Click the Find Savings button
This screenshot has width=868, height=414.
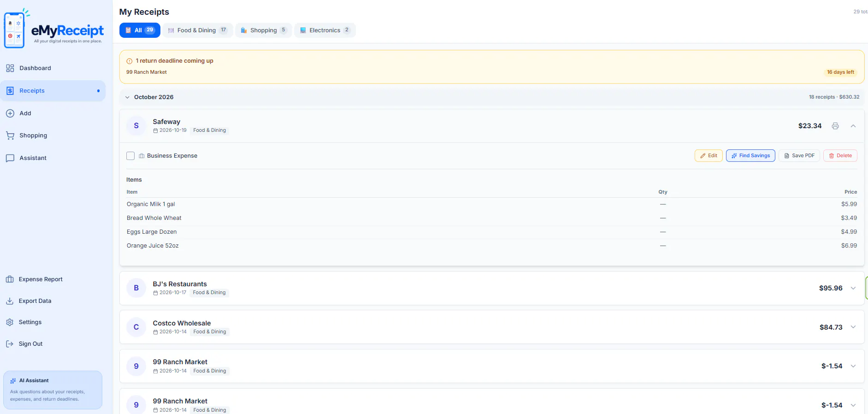pyautogui.click(x=750, y=156)
